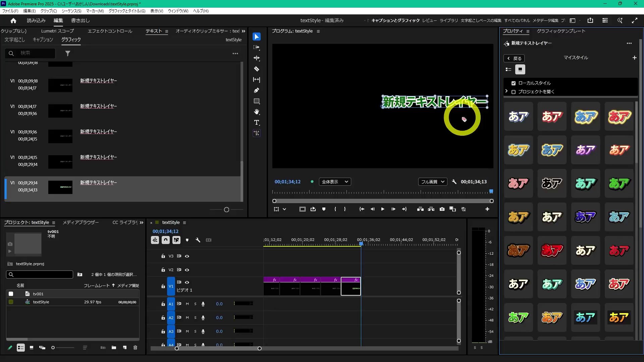
Task: Select the Rectangle tool
Action: coord(257,101)
